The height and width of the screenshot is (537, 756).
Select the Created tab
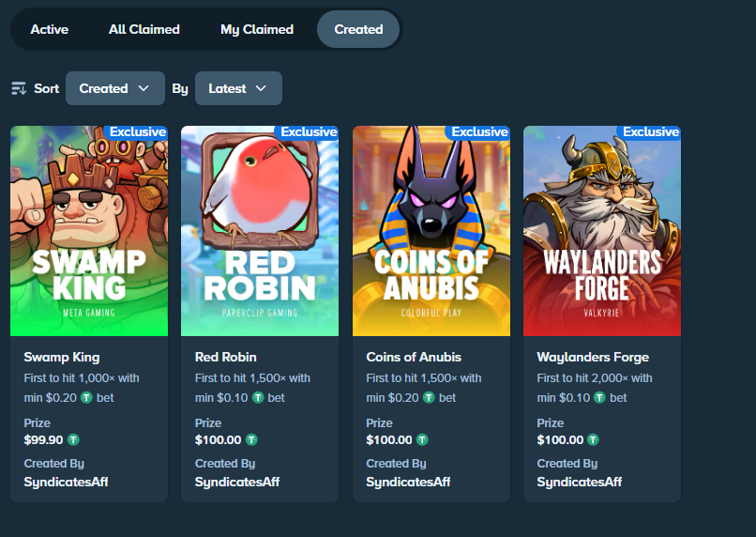(x=358, y=29)
